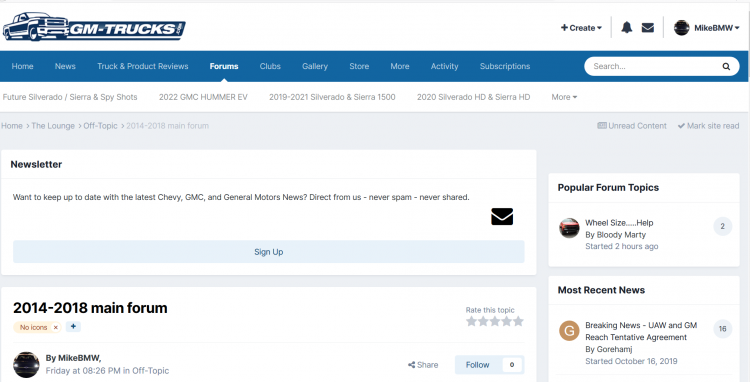Follow this topic
This screenshot has height=382, width=750.
477,365
